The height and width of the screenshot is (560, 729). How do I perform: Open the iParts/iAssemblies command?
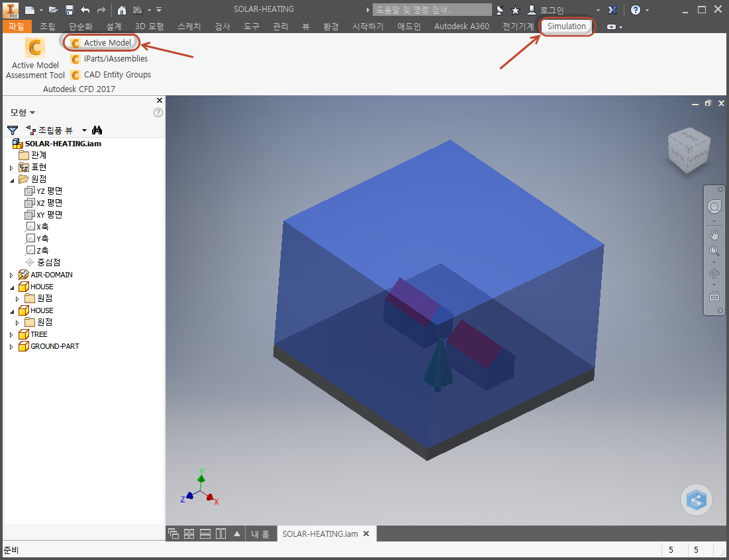point(109,58)
